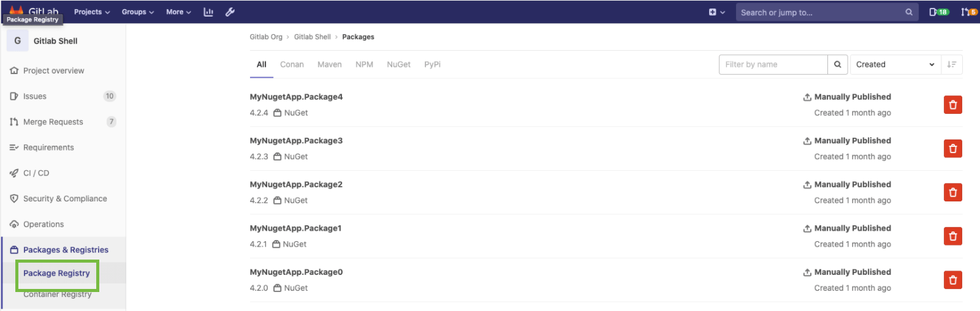Toggle sort direction icon next to Created
The height and width of the screenshot is (311, 980).
tap(952, 64)
